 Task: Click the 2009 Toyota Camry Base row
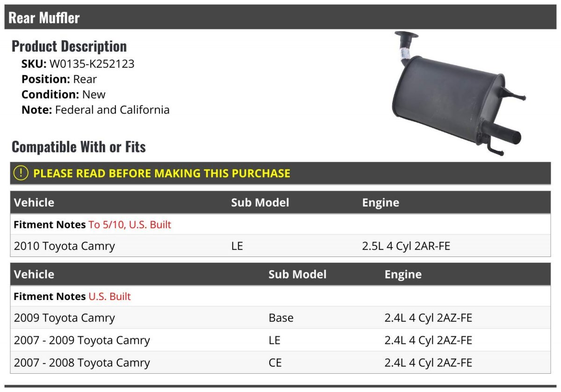point(280,318)
